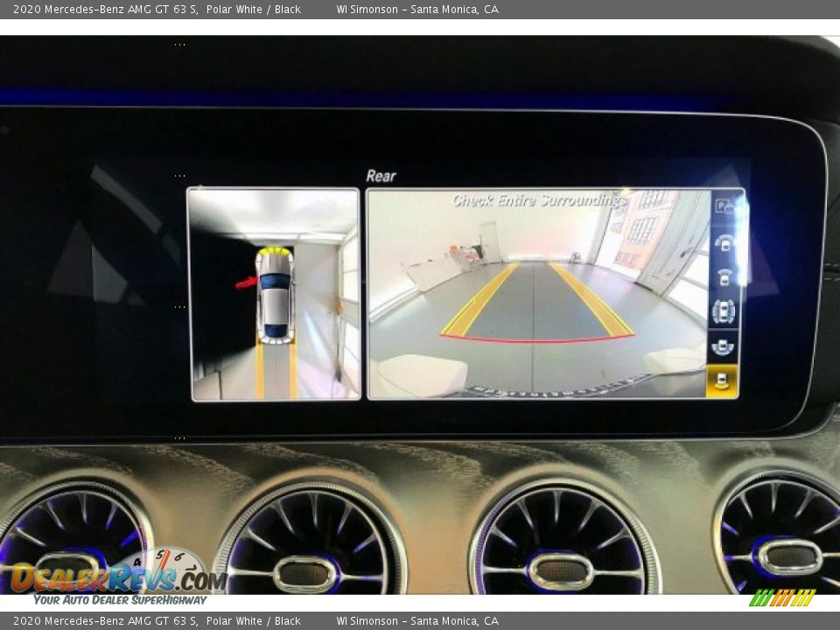Viewport: 840px width, 630px height.
Task: Tap the 'Rear' view title
Action: [x=381, y=176]
